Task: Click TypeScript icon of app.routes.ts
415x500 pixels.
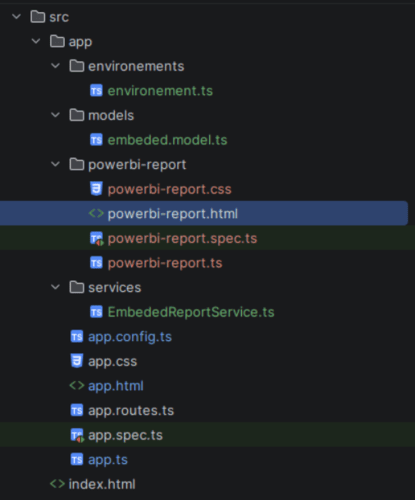Action: pyautogui.click(x=77, y=410)
